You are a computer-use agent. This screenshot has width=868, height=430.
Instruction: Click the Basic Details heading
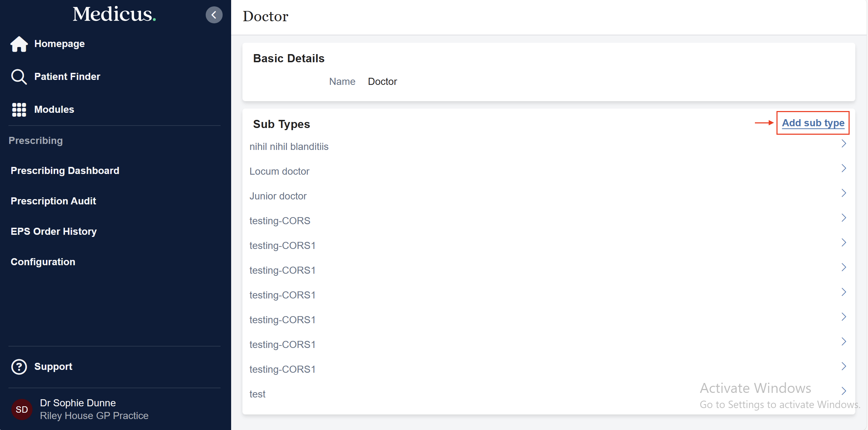point(289,58)
